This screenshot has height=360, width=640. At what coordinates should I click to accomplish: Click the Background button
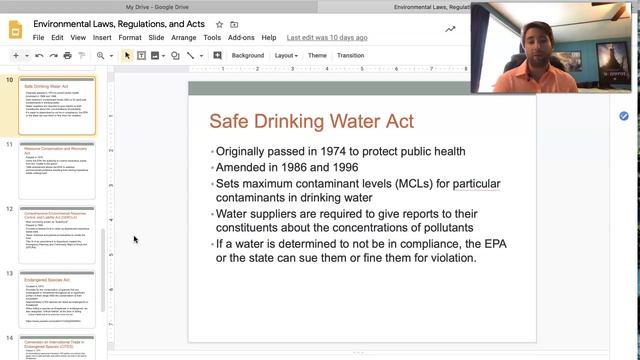click(248, 56)
